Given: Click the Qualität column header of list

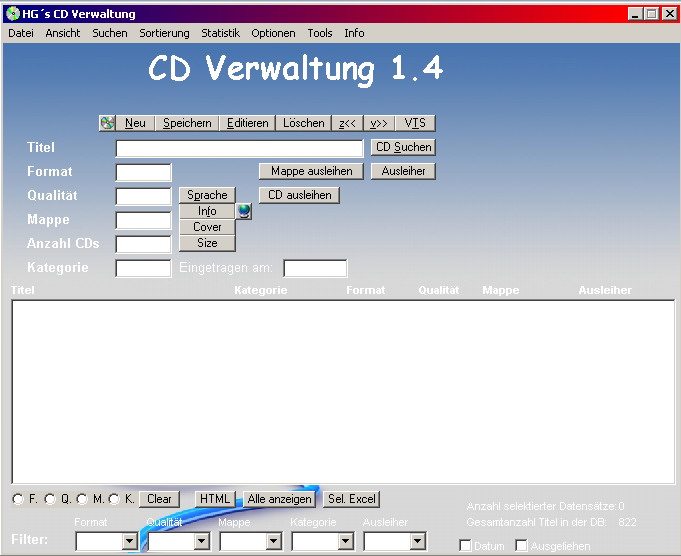Looking at the screenshot, I should tap(439, 290).
